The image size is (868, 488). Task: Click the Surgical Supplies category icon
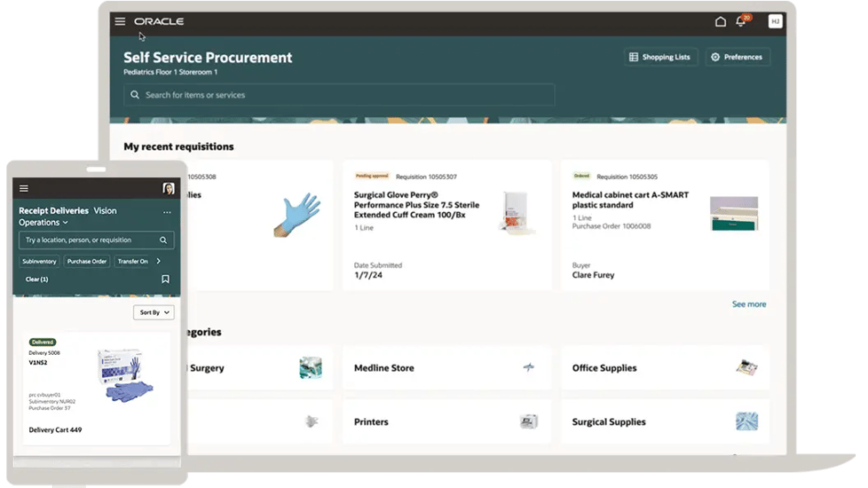[x=746, y=421]
